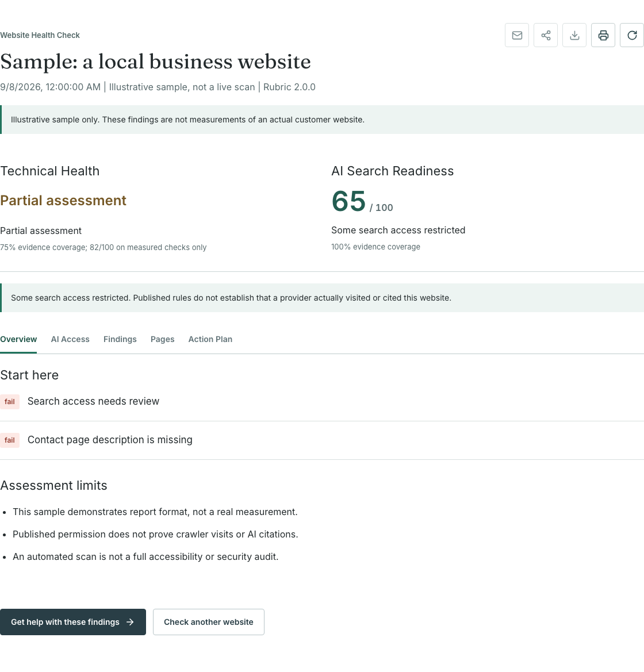This screenshot has height=672, width=644.
Task: Click Some search access restricted under score
Action: tap(398, 230)
